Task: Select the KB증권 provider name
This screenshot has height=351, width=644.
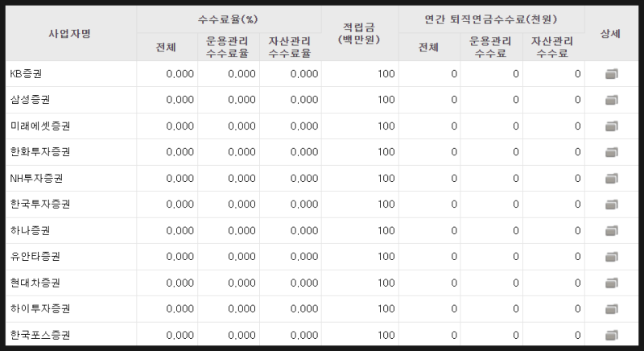Action: [x=26, y=74]
